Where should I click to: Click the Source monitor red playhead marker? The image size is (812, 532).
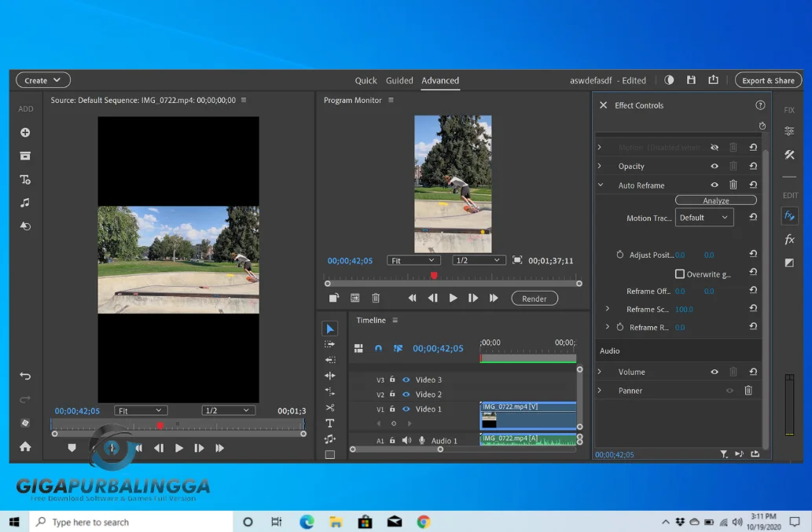[160, 425]
